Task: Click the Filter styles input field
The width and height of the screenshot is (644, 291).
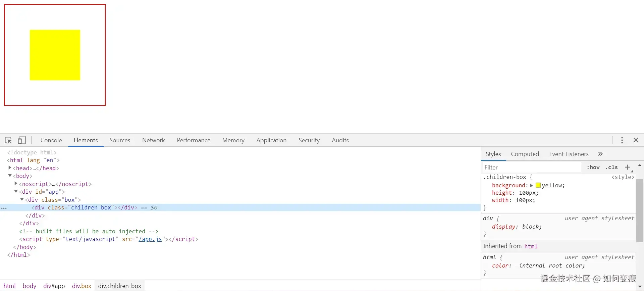Action: (532, 167)
